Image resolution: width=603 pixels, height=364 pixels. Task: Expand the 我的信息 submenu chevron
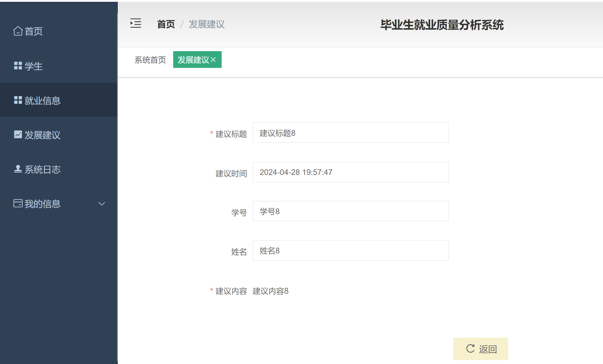coord(102,204)
